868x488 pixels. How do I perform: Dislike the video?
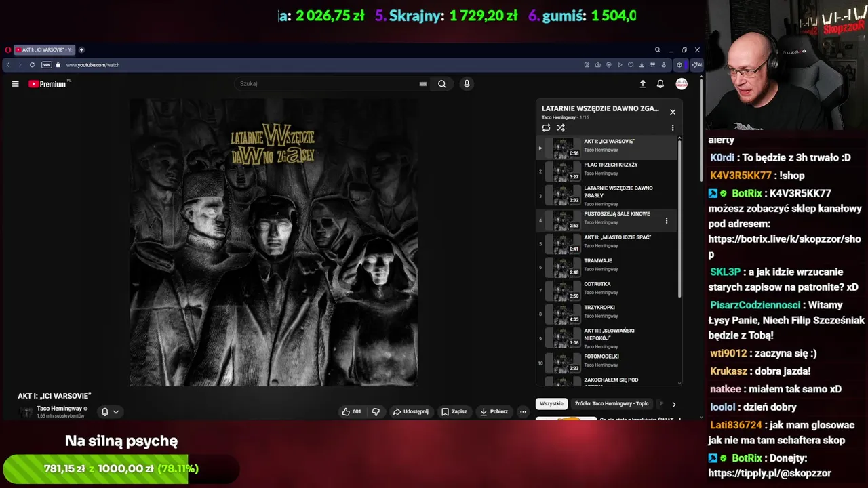pos(376,411)
